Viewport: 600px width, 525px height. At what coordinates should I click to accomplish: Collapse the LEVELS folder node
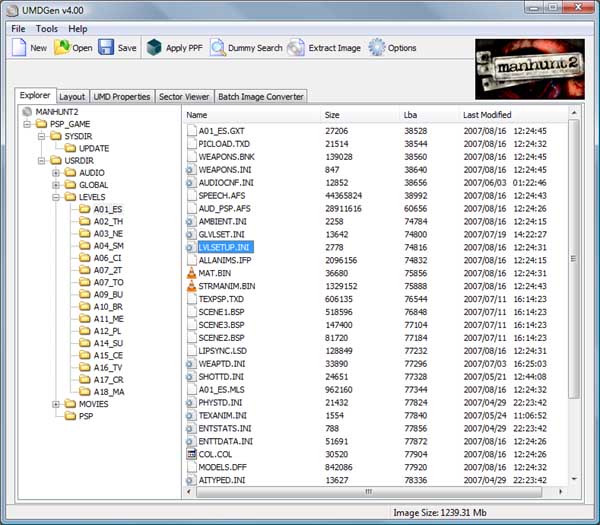(x=56, y=197)
